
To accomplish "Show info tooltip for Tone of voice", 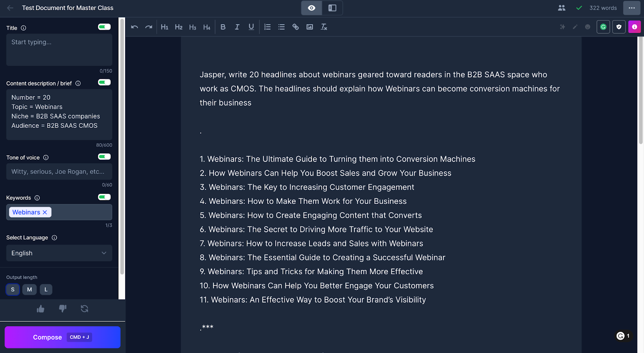I will coord(46,158).
